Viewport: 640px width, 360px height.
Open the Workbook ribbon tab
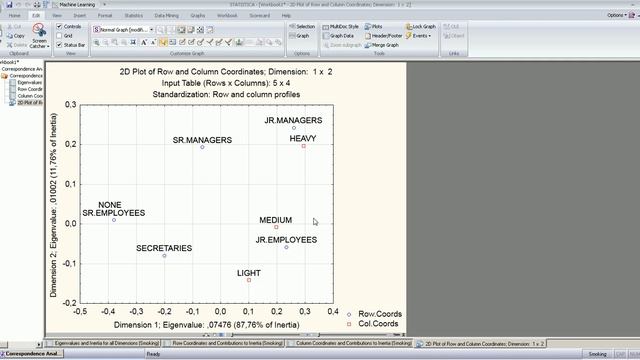coord(227,16)
